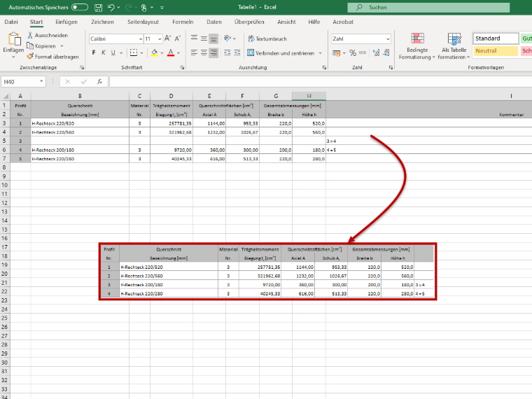Undo the last action

[111, 8]
